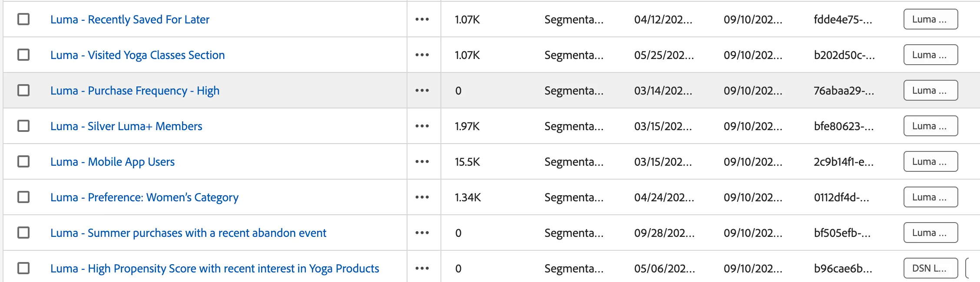
Task: Open more actions for Preference: Women's Category
Action: point(422,197)
